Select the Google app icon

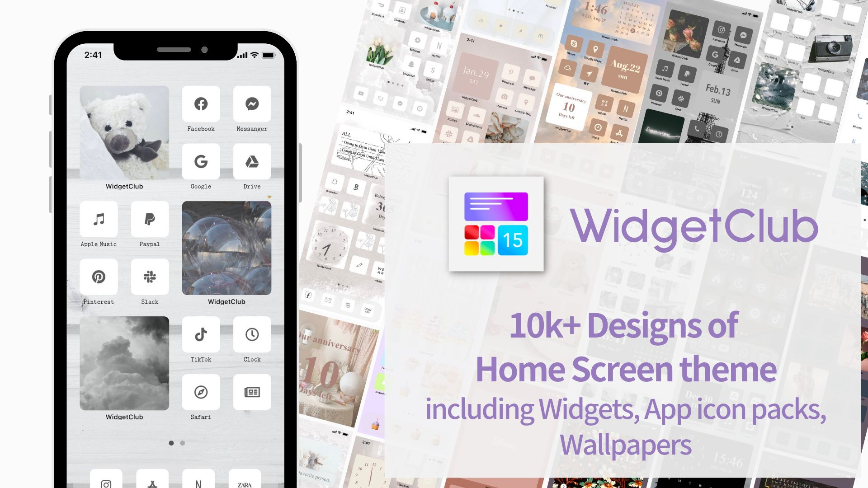click(201, 161)
